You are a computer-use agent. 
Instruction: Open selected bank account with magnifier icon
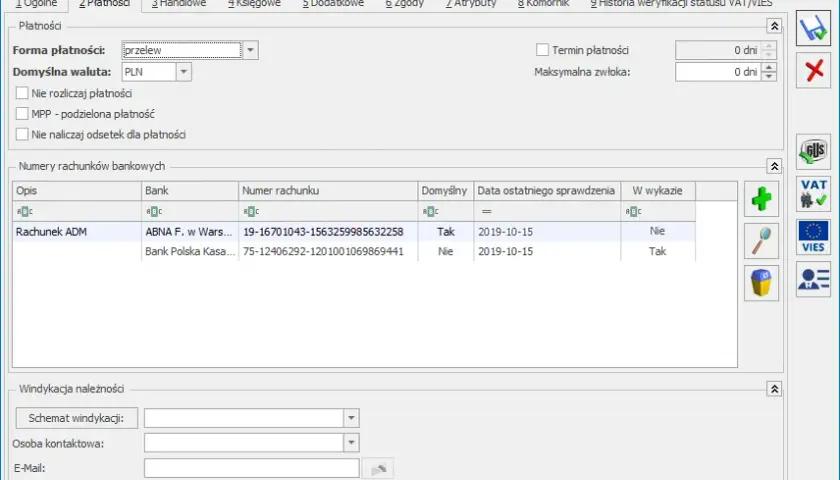(761, 241)
